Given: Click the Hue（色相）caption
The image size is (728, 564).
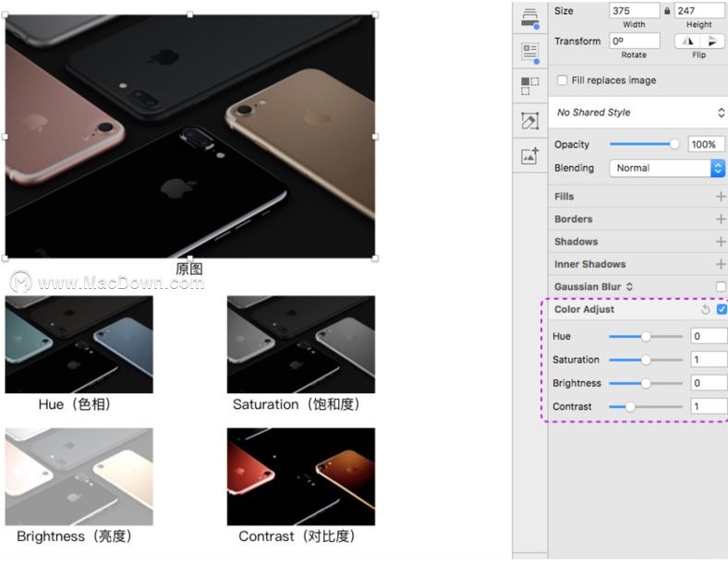Looking at the screenshot, I should [76, 404].
